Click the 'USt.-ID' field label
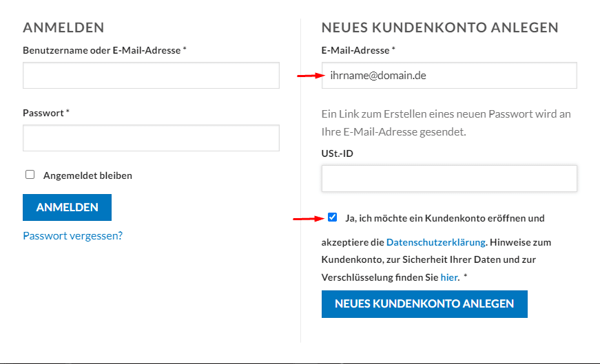Screen dimensions: 600x364 click(337, 153)
